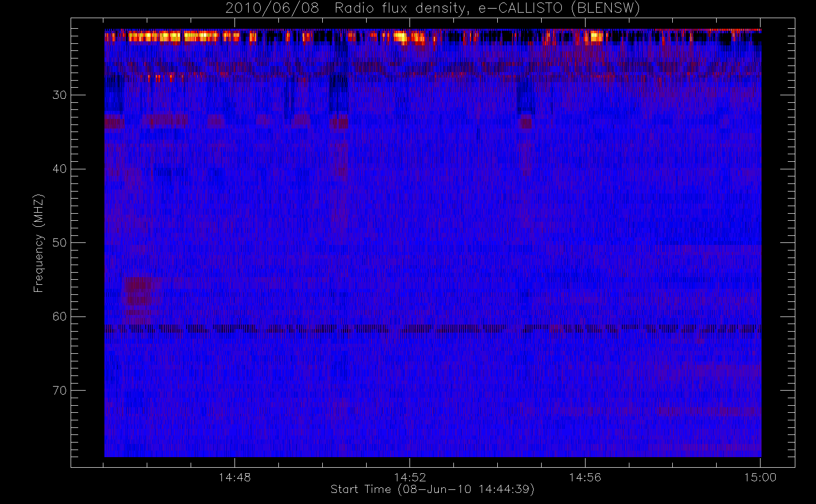Click the 'Frequency (MHZ)' axis label
This screenshot has width=816, height=504.
point(39,243)
